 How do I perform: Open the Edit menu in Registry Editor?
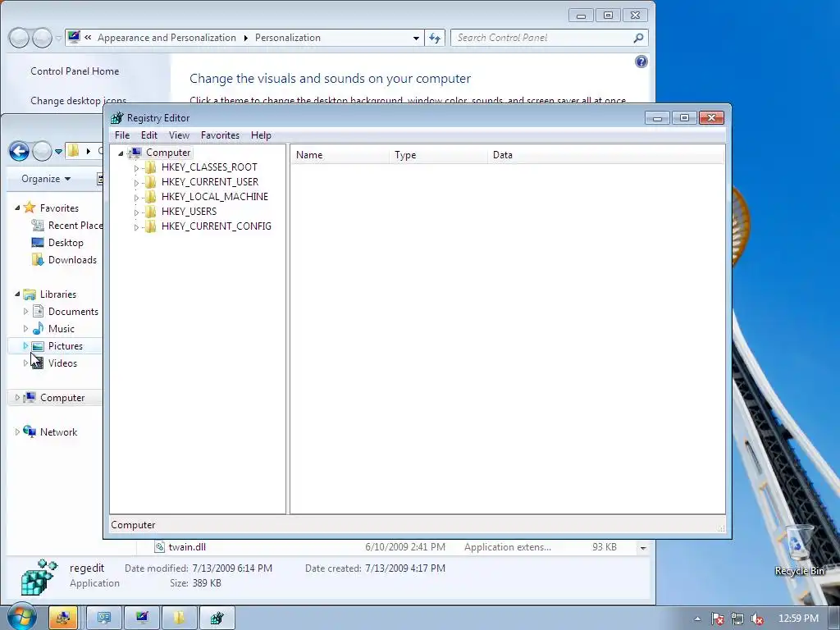[x=149, y=135]
